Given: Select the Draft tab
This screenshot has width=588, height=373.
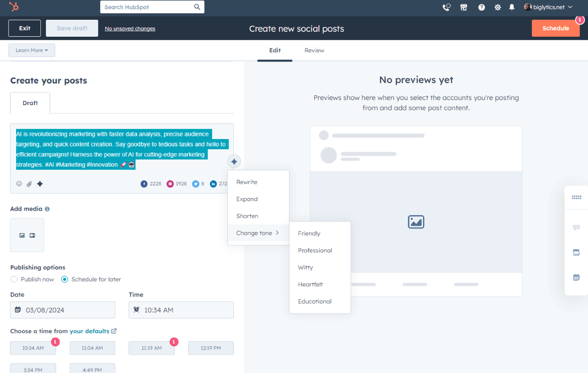Looking at the screenshot, I should [x=30, y=103].
